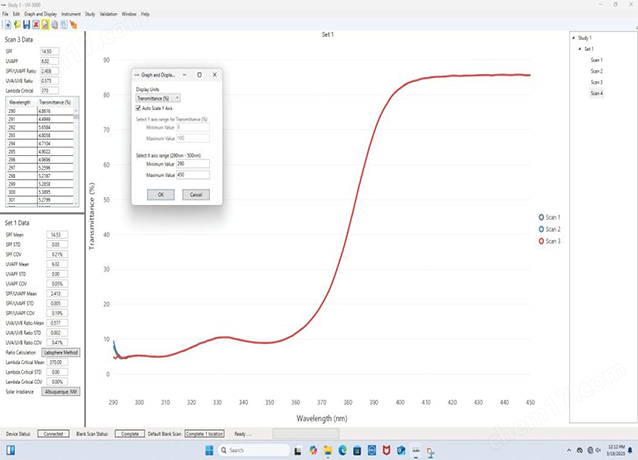The width and height of the screenshot is (638, 460).
Task: Click the red X delete toolbar icon
Action: tap(36, 23)
